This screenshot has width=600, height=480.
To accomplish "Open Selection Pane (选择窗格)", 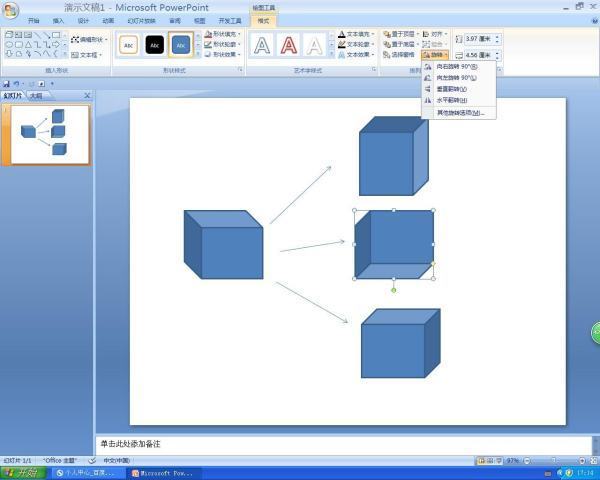I will (399, 55).
